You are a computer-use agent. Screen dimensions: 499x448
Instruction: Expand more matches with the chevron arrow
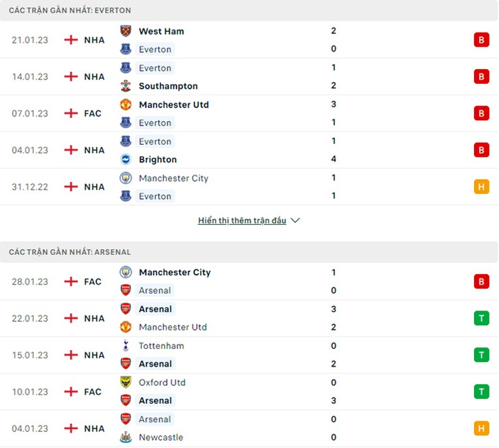295,220
